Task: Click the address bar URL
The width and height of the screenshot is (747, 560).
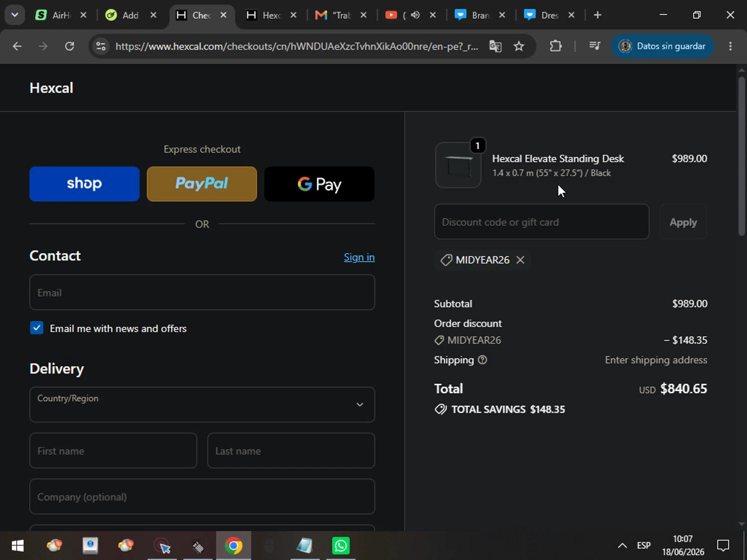Action: tap(297, 46)
